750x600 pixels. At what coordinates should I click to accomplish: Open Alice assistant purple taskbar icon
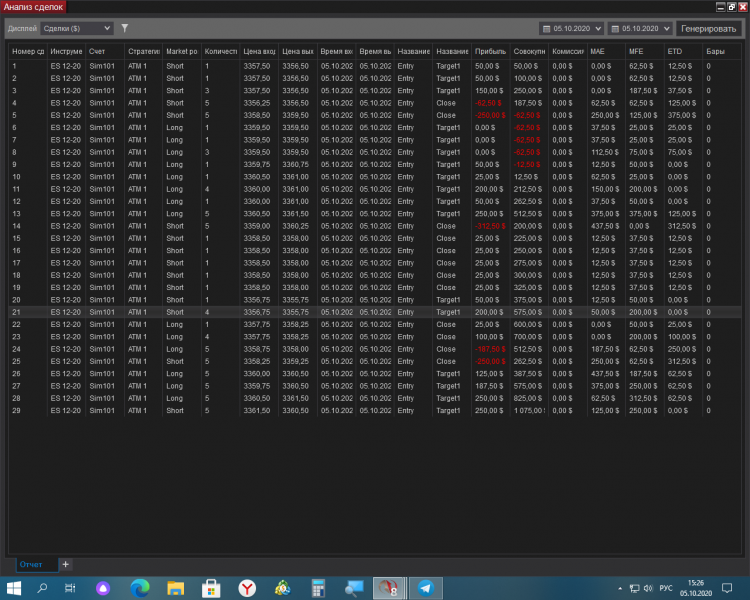[103, 588]
